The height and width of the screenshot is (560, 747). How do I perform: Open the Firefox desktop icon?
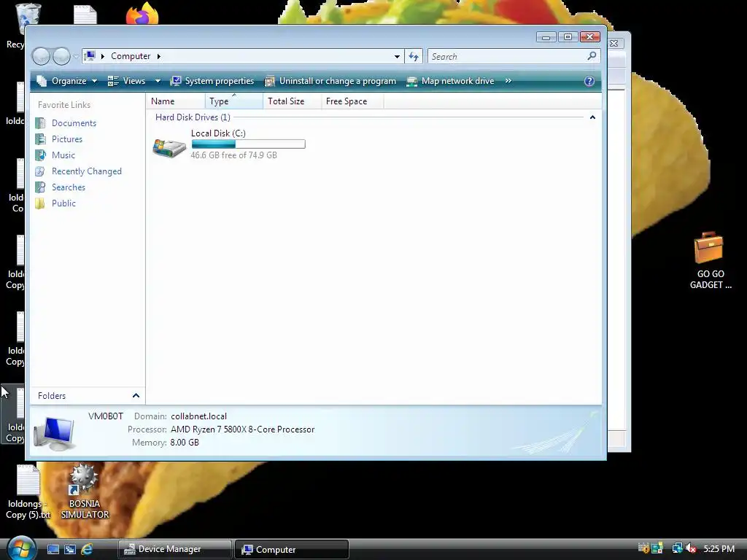click(x=142, y=13)
